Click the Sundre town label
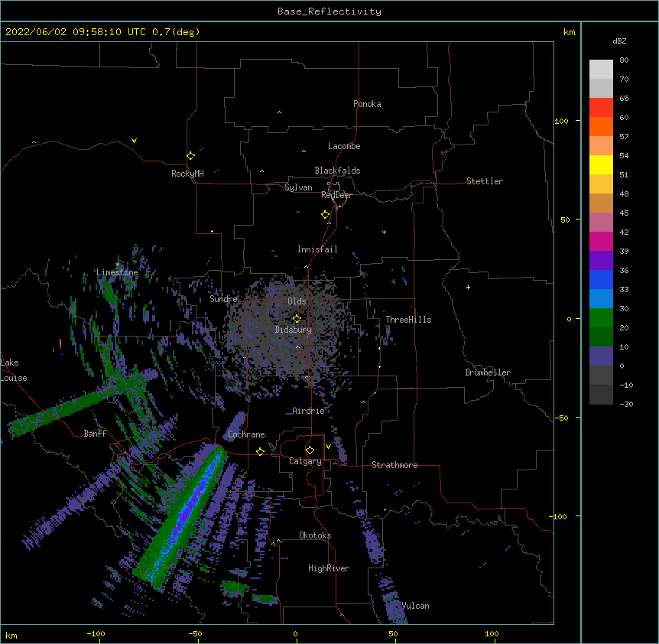This screenshot has width=659, height=644. tap(223, 299)
